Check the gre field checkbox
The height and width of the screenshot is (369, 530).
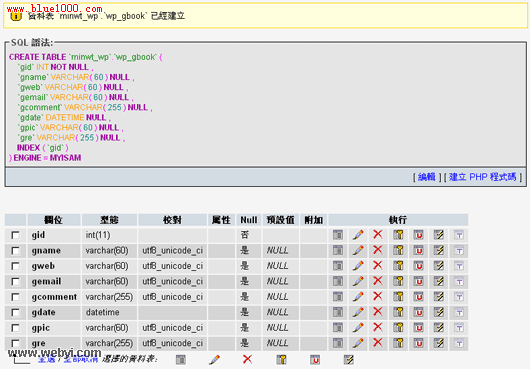pyautogui.click(x=15, y=343)
